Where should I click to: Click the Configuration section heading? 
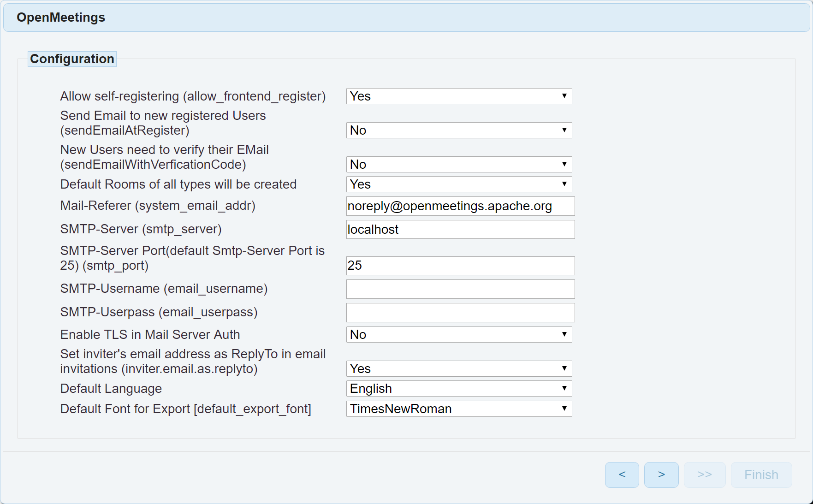(72, 59)
